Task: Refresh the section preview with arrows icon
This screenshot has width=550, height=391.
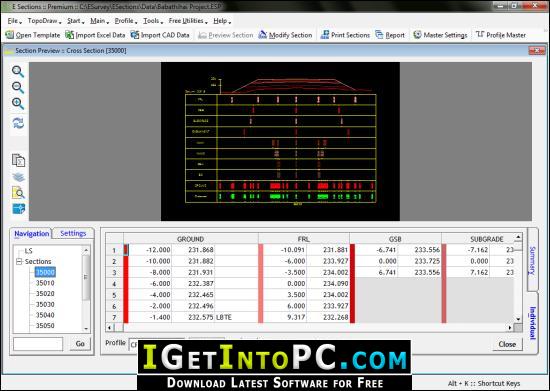Action: [x=18, y=123]
